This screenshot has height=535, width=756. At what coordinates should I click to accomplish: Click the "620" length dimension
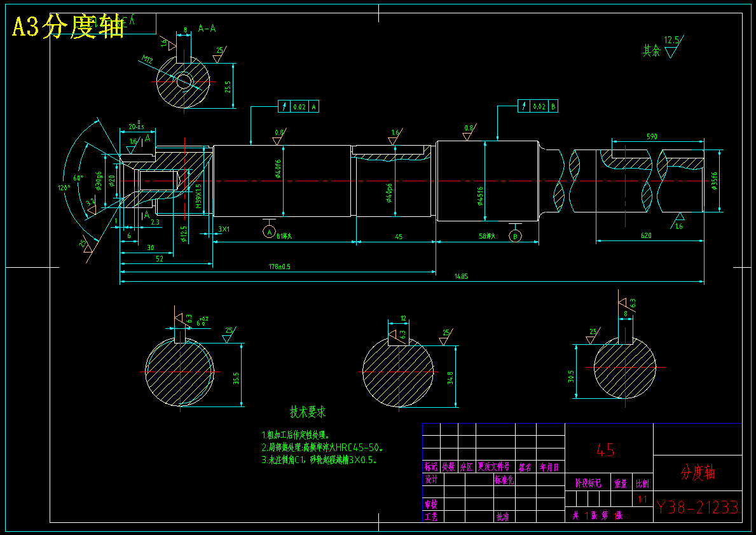(x=646, y=235)
